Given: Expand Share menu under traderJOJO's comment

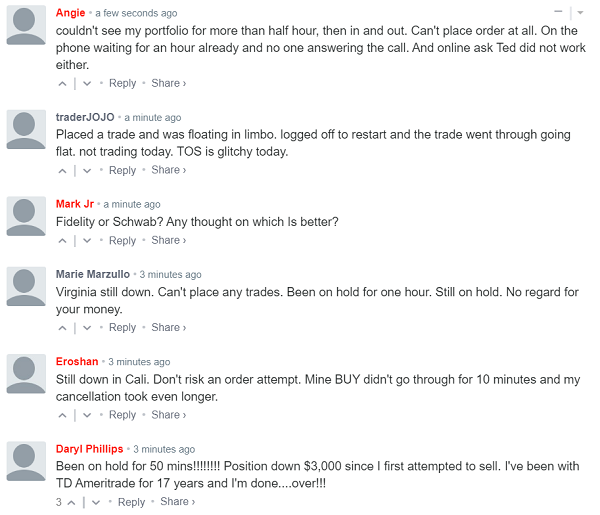Looking at the screenshot, I should point(168,170).
